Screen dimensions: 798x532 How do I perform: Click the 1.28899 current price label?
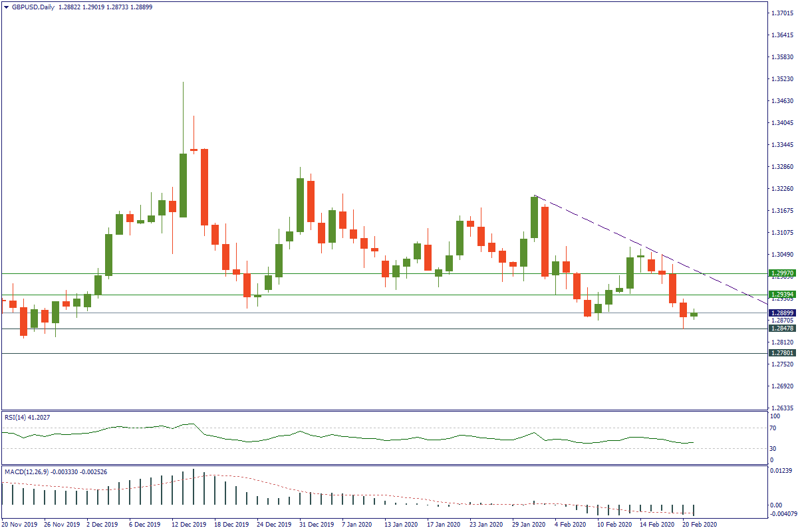pyautogui.click(x=781, y=313)
